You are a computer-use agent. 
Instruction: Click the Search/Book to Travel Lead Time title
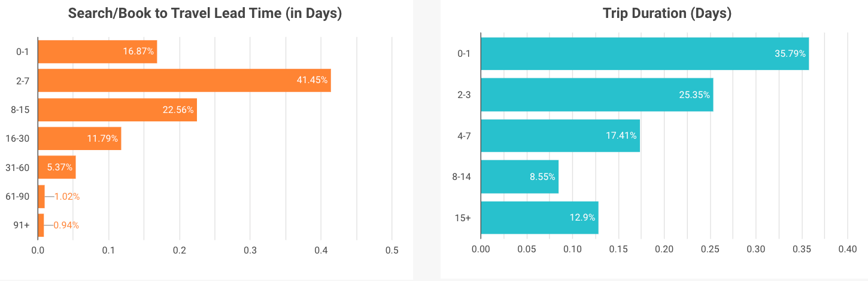pos(205,14)
